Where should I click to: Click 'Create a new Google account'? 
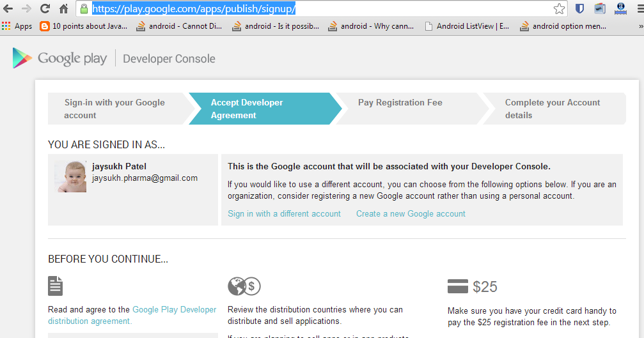pyautogui.click(x=411, y=213)
